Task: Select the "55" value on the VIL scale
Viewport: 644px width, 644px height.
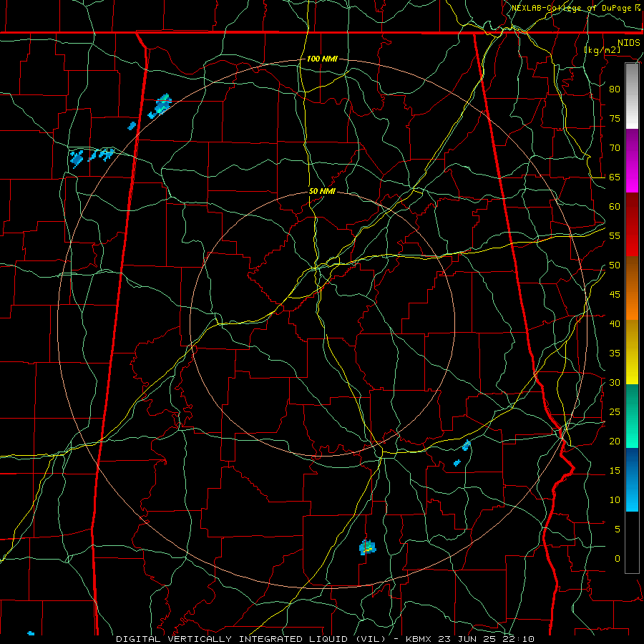Action: click(x=615, y=236)
